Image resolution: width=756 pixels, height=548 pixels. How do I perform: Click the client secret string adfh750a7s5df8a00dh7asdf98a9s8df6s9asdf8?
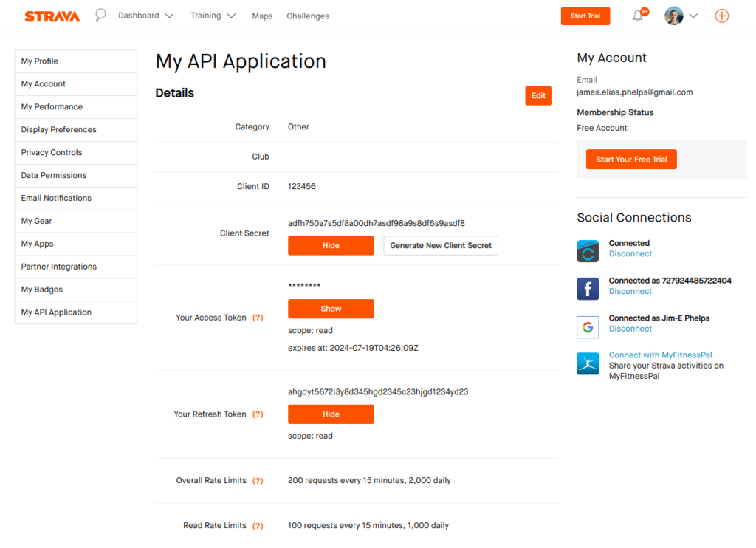tap(376, 223)
